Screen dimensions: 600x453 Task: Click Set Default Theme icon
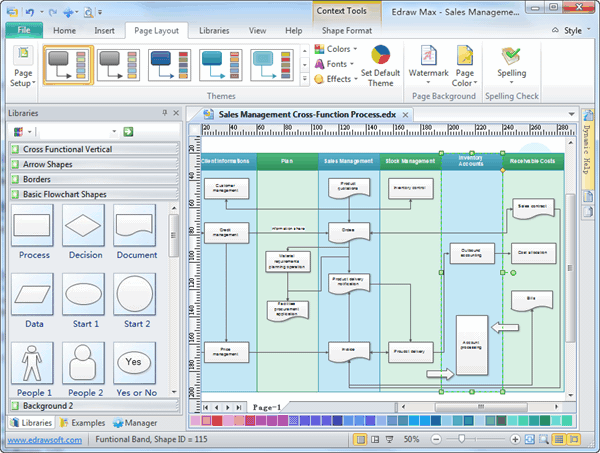tap(380, 66)
